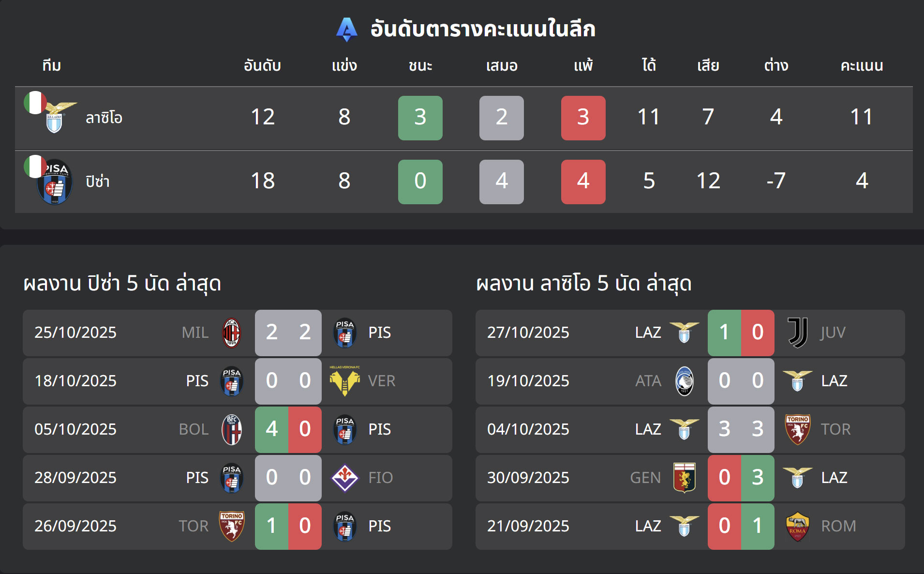Screen dimensions: 924x574
Task: Click the Atalanta logo
Action: [685, 381]
